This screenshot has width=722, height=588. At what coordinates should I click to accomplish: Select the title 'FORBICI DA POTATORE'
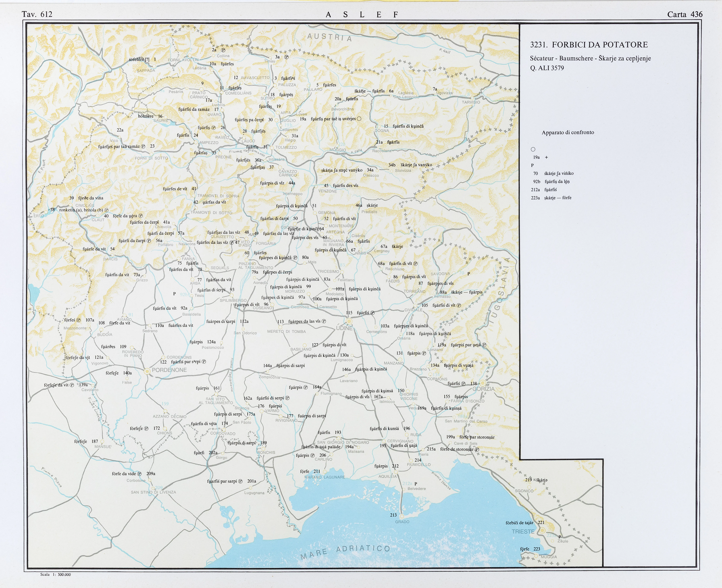point(600,45)
